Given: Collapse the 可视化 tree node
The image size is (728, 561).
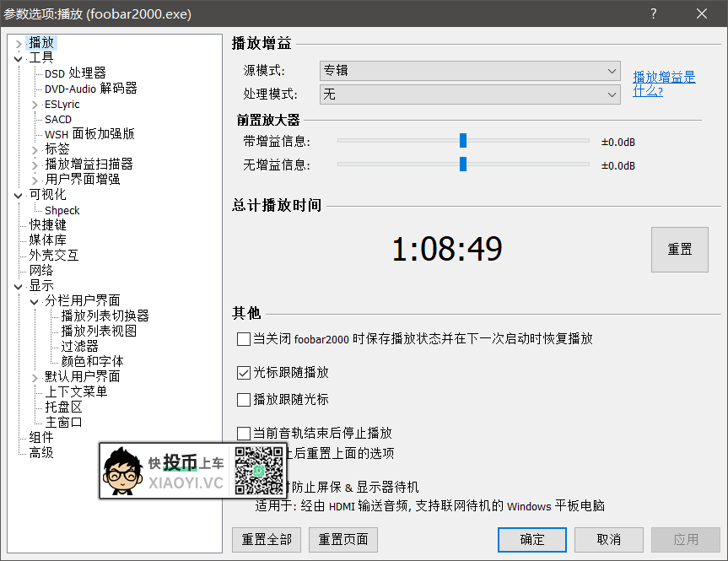Looking at the screenshot, I should point(18,196).
